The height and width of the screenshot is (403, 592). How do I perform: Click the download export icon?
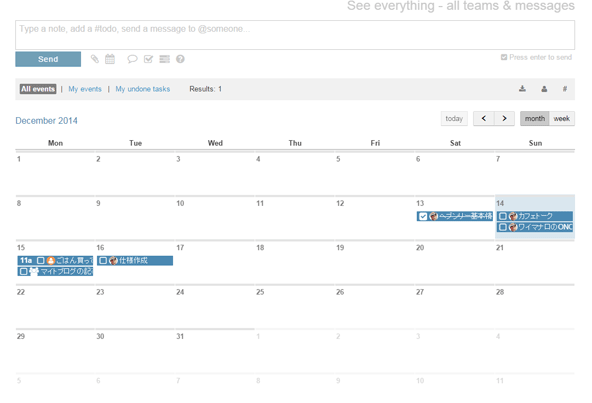click(x=522, y=89)
